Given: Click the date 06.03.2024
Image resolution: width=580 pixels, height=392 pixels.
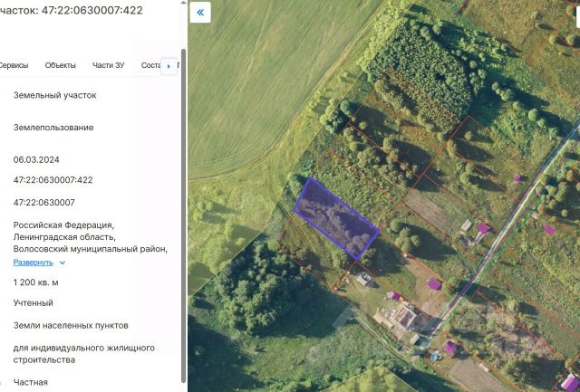Looking at the screenshot, I should point(36,159).
